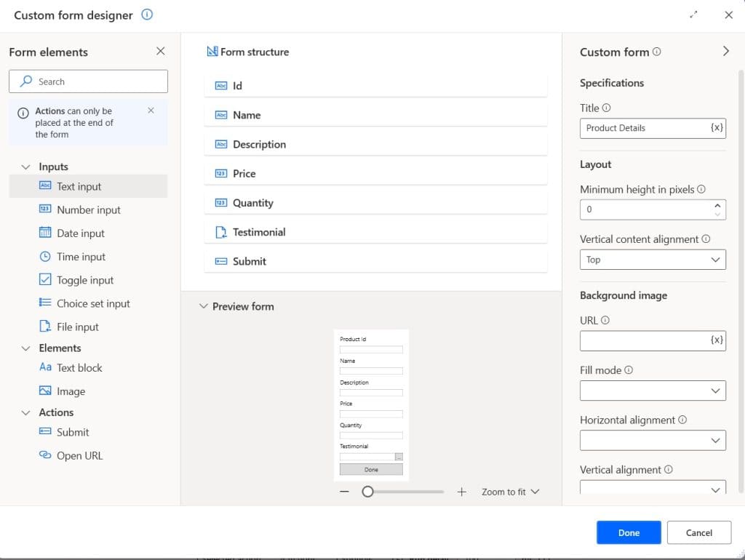Image resolution: width=745 pixels, height=560 pixels.
Task: Collapse the Preview form section
Action: pos(204,306)
